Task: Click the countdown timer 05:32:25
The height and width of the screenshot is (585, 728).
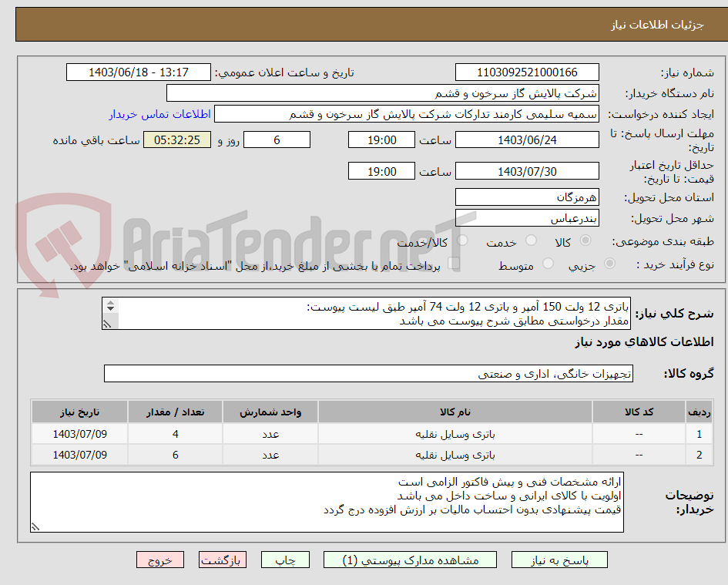Action: point(177,140)
